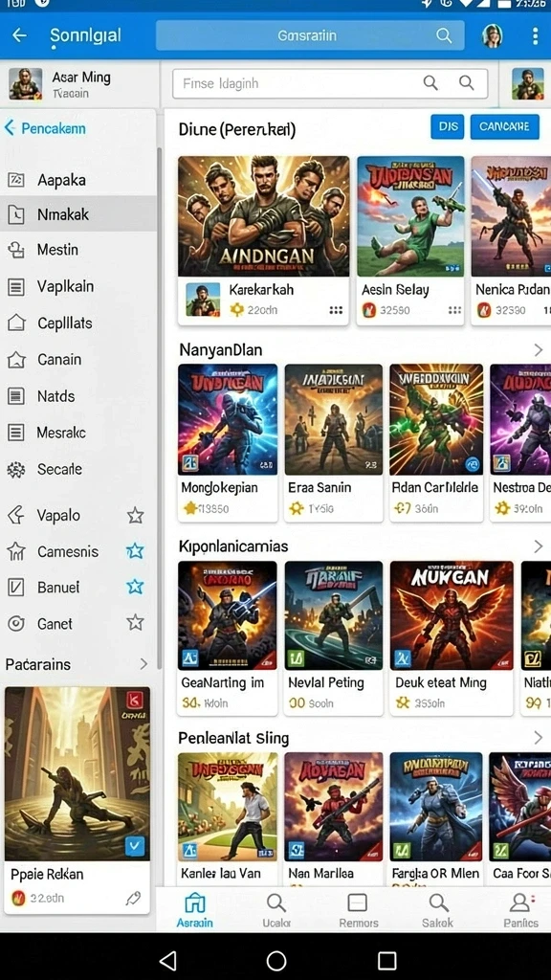
Task: Open the grid dots menu on Karekarkah card
Action: pos(336,310)
